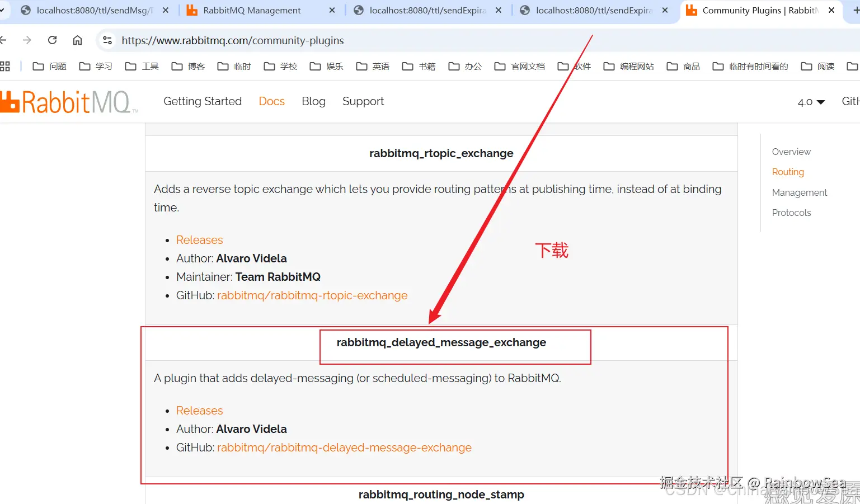Open the 官网文档 bookmark folder
The width and height of the screenshot is (860, 504).
point(520,66)
